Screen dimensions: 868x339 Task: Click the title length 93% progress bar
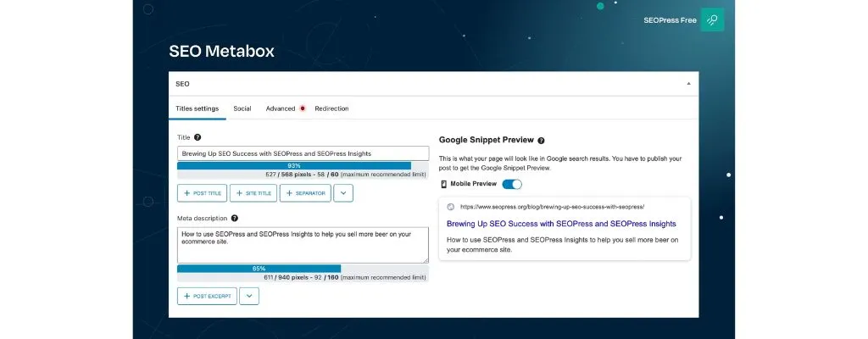(303, 165)
